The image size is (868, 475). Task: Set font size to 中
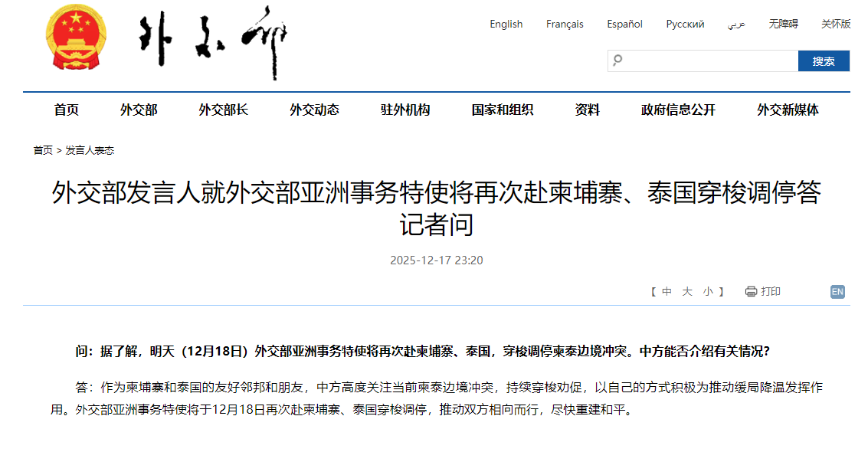click(667, 291)
